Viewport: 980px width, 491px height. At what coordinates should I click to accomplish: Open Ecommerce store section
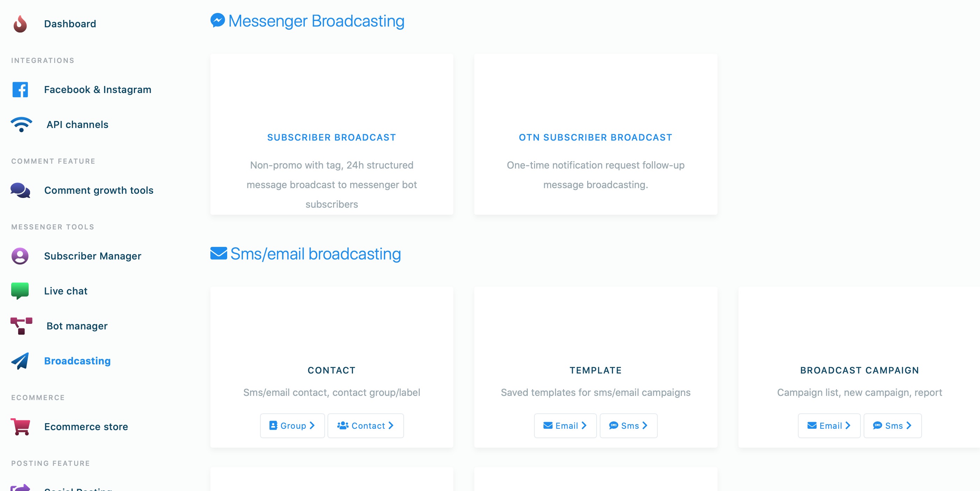[x=86, y=427]
